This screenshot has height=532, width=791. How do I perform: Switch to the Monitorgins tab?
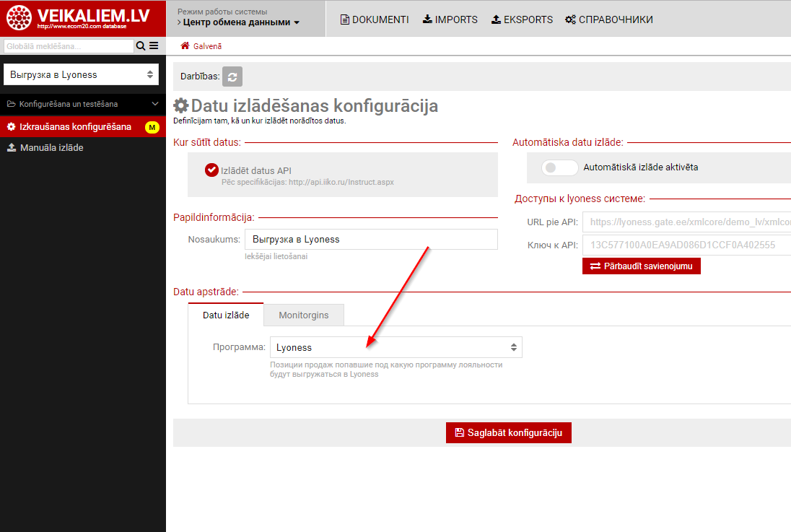click(303, 315)
